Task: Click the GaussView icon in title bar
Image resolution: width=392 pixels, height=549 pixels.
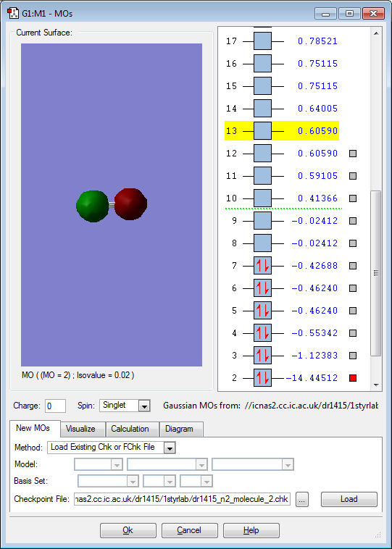Action: pyautogui.click(x=13, y=13)
